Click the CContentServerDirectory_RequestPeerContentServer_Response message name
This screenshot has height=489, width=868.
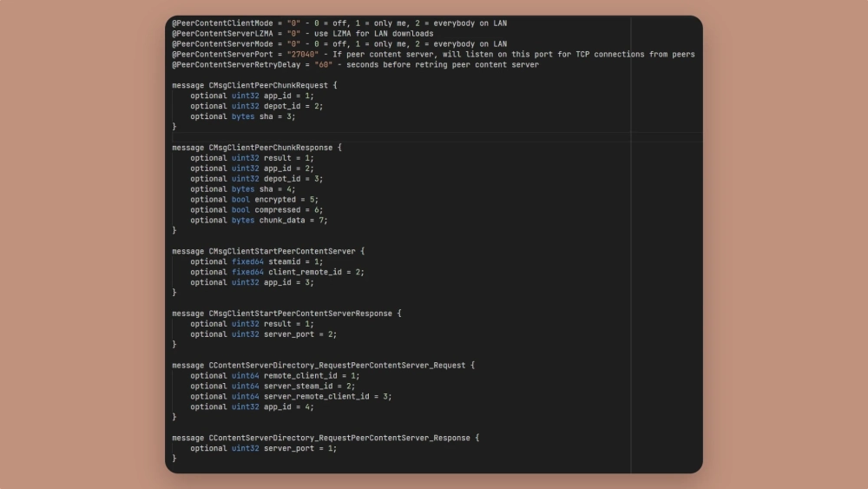(x=339, y=439)
